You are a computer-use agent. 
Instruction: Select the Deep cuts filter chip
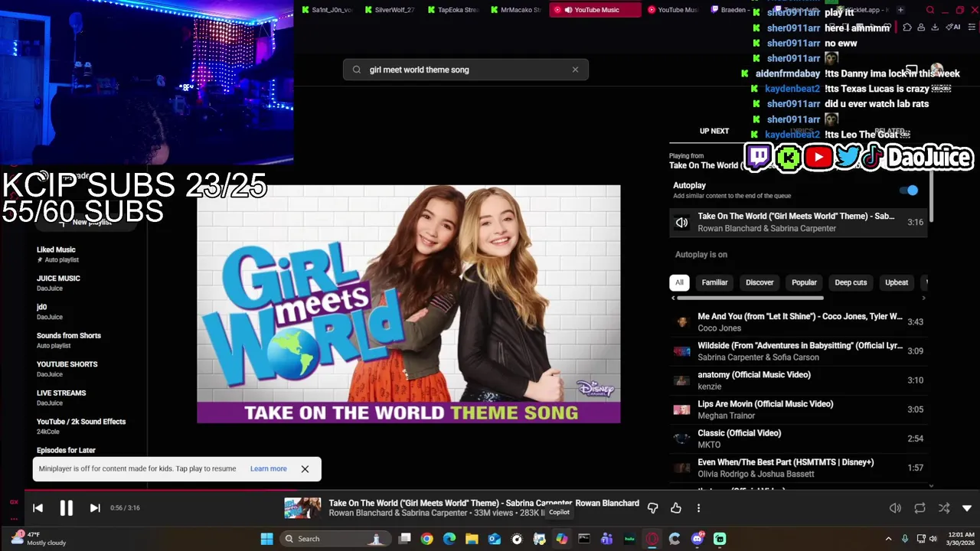coord(851,282)
